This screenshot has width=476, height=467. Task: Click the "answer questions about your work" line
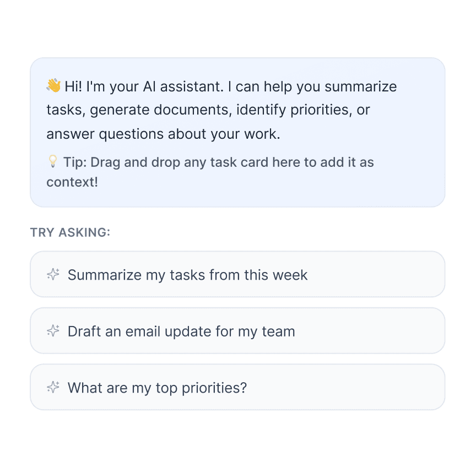coord(163,134)
